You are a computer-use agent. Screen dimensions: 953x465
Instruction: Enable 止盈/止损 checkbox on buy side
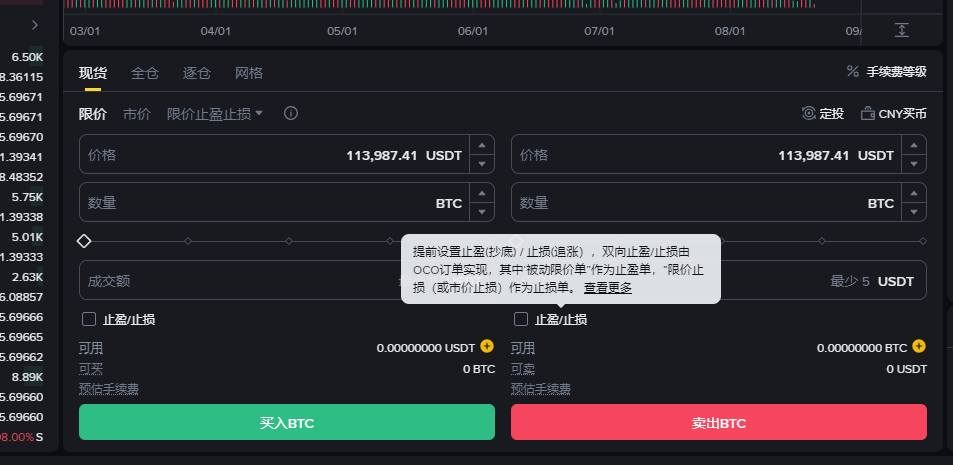click(x=89, y=319)
